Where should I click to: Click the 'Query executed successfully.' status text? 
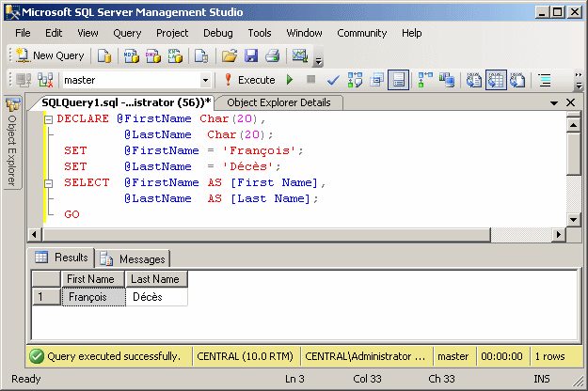coord(114,356)
